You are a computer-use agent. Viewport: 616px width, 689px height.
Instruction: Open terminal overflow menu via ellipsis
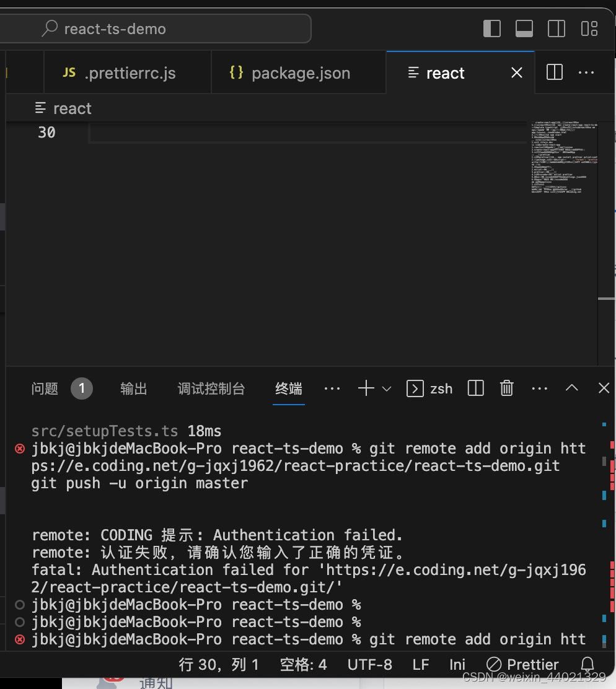coord(539,388)
